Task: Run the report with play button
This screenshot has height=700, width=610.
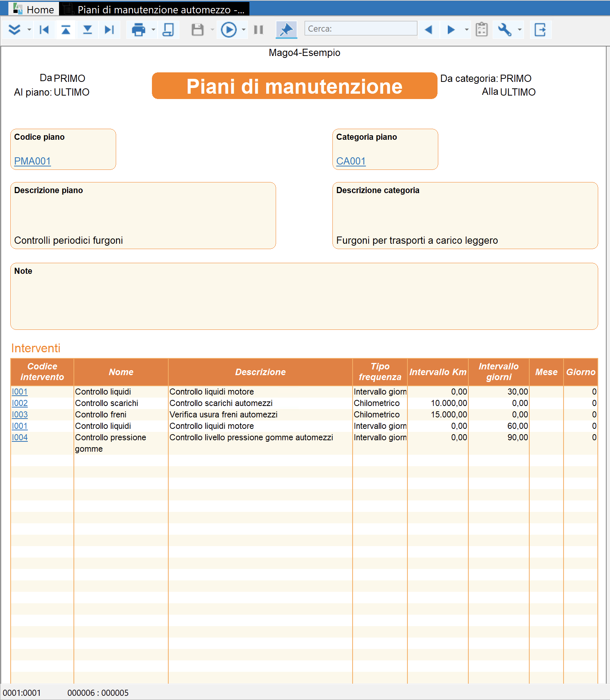Action: pyautogui.click(x=229, y=29)
